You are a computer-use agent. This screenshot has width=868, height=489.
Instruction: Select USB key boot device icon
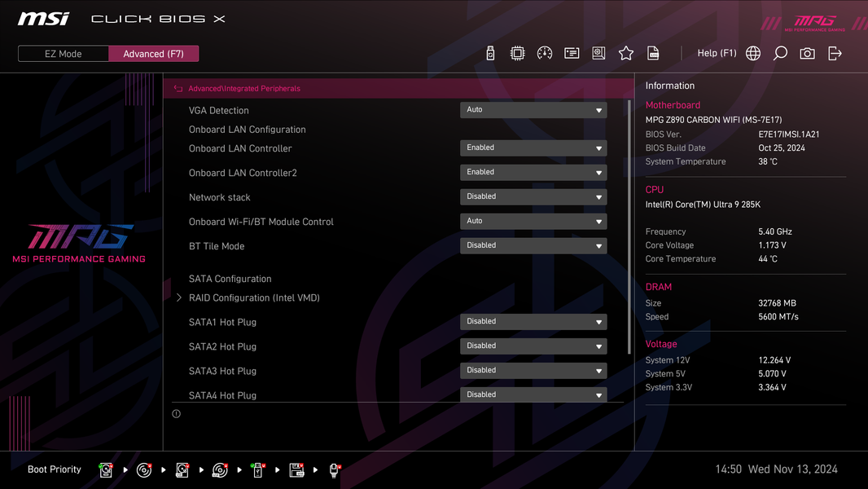(x=258, y=469)
